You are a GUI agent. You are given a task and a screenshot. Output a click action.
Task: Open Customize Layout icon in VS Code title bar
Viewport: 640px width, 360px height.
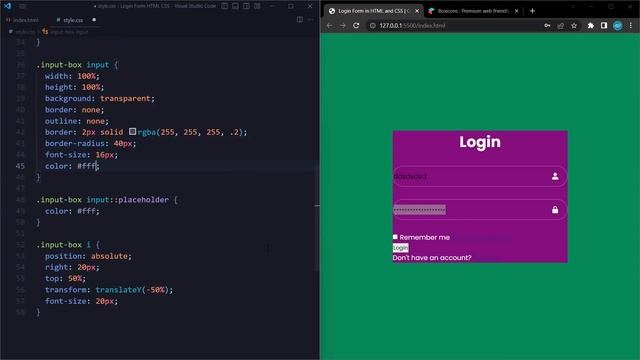pyautogui.click(x=258, y=6)
